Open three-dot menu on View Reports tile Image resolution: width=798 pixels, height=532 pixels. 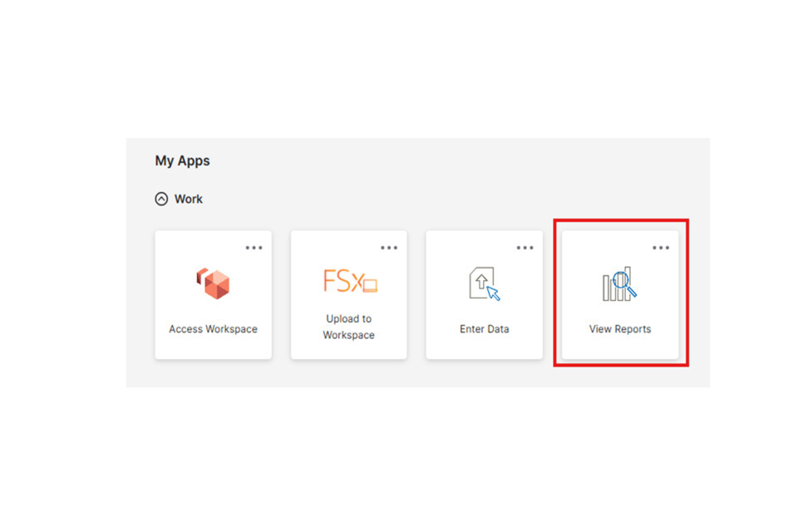click(660, 248)
